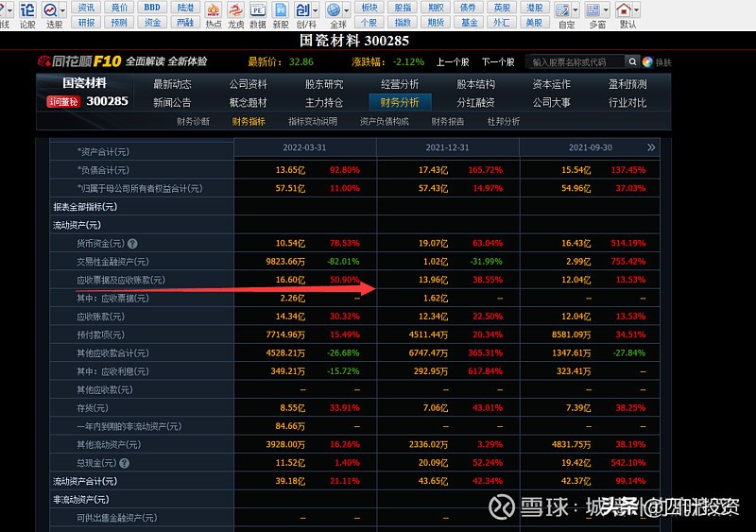Click the 股指 toolbar button
756x532 pixels.
[x=403, y=8]
